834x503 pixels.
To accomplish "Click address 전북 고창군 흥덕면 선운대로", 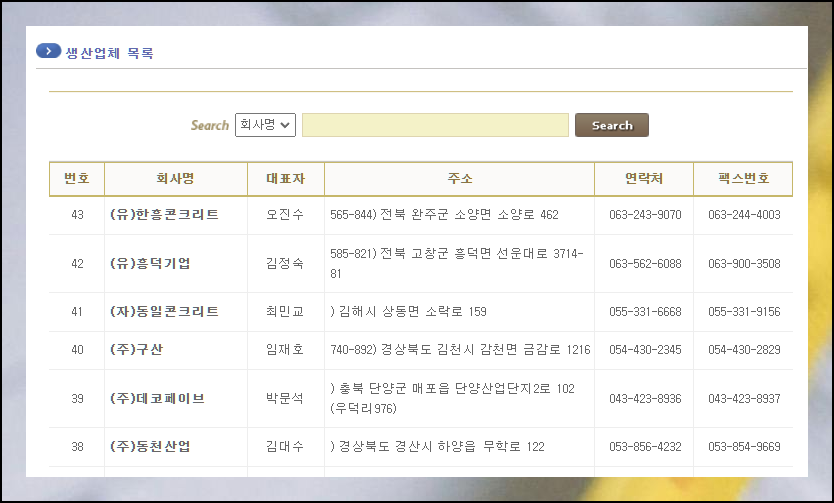I will [x=464, y=254].
